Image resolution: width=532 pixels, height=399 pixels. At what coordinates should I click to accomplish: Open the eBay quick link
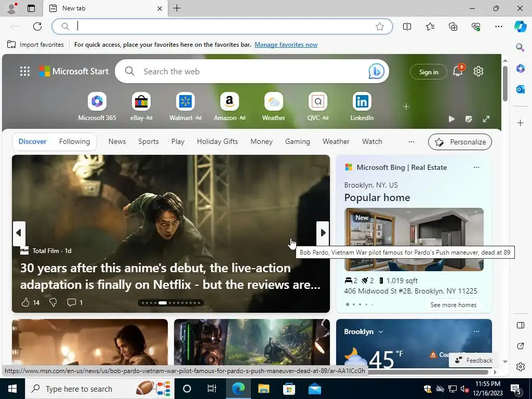[141, 107]
